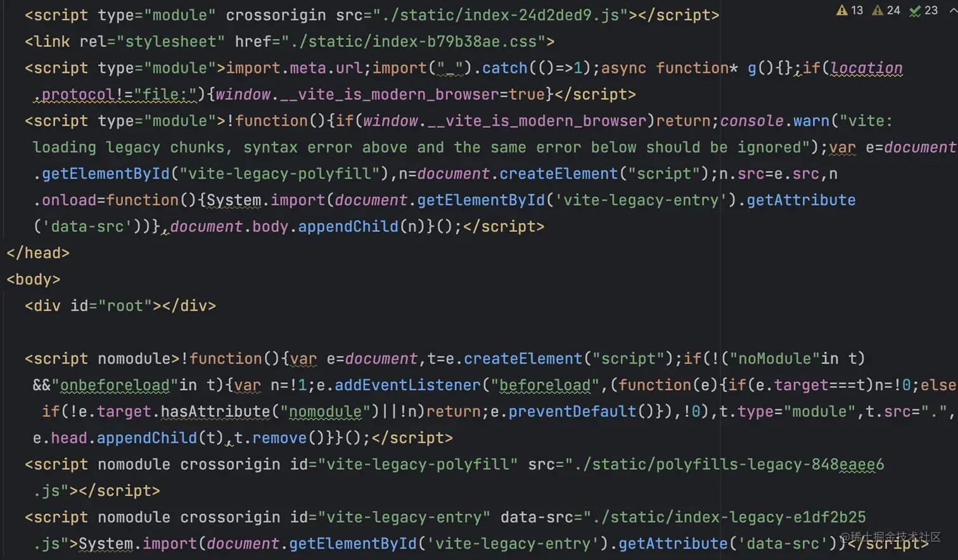This screenshot has width=958, height=560.
Task: Click the opening <body> tag
Action: tap(33, 279)
